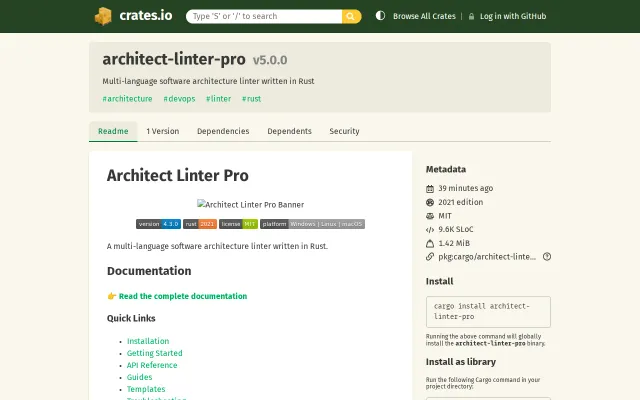Click the code icon beside 9.6K SLoC
This screenshot has height=400, width=640.
pos(430,230)
